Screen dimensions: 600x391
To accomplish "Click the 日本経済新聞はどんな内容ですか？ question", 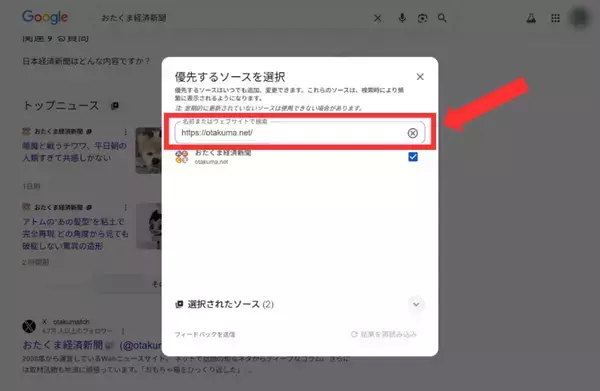I will [x=86, y=61].
